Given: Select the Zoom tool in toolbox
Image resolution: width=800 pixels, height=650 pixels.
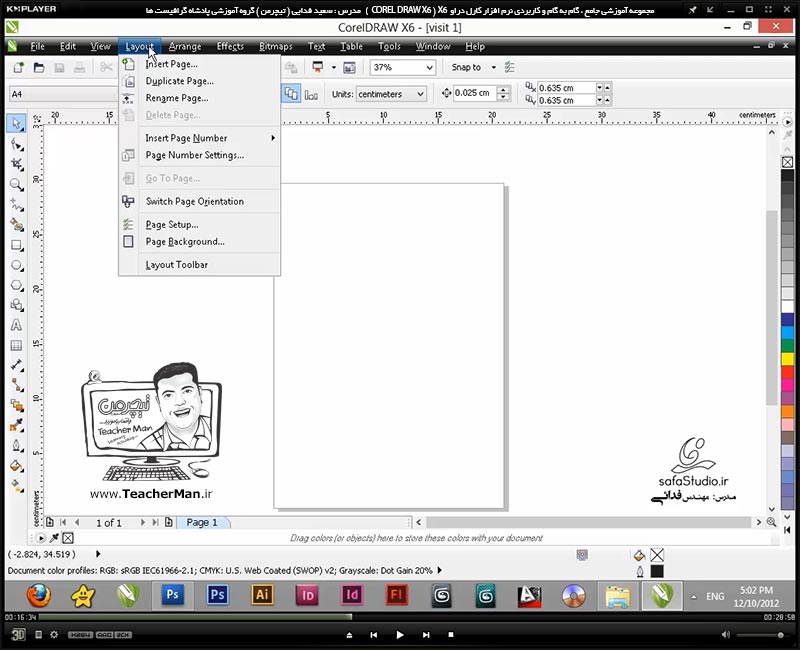Looking at the screenshot, I should click(x=16, y=184).
